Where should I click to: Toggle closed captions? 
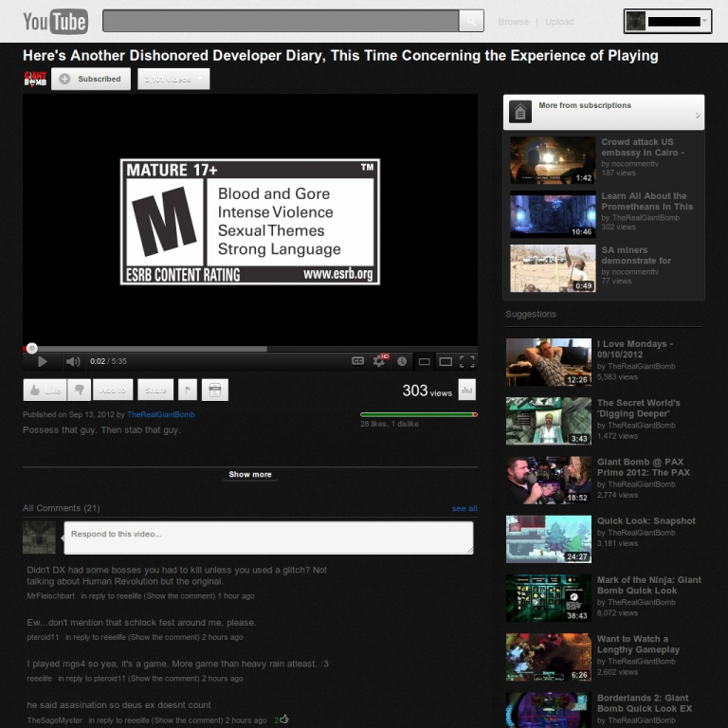pos(357,361)
